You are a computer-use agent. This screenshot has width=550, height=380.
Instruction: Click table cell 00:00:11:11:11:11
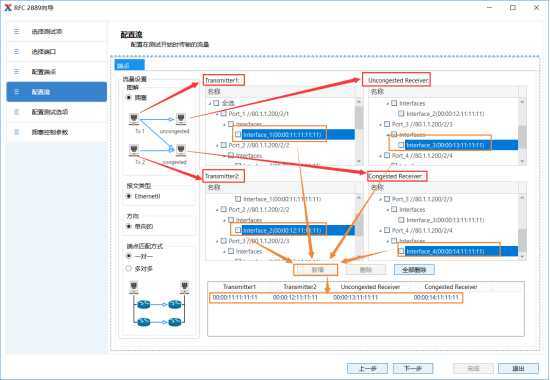tap(235, 298)
